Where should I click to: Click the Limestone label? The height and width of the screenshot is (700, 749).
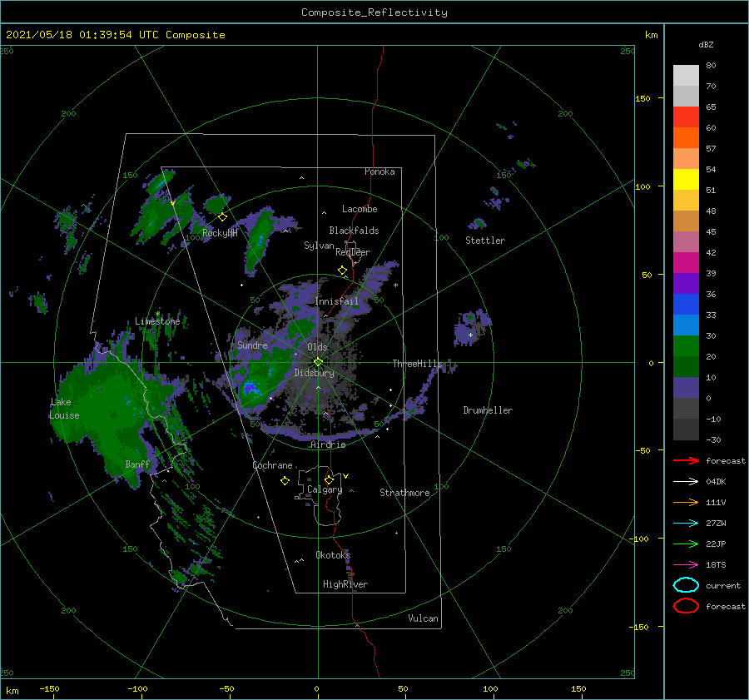[x=157, y=321]
